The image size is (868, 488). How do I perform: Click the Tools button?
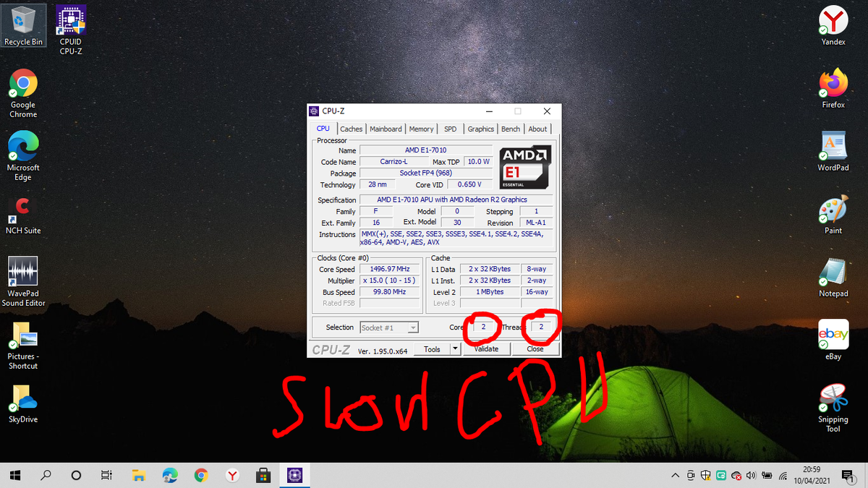[433, 349]
